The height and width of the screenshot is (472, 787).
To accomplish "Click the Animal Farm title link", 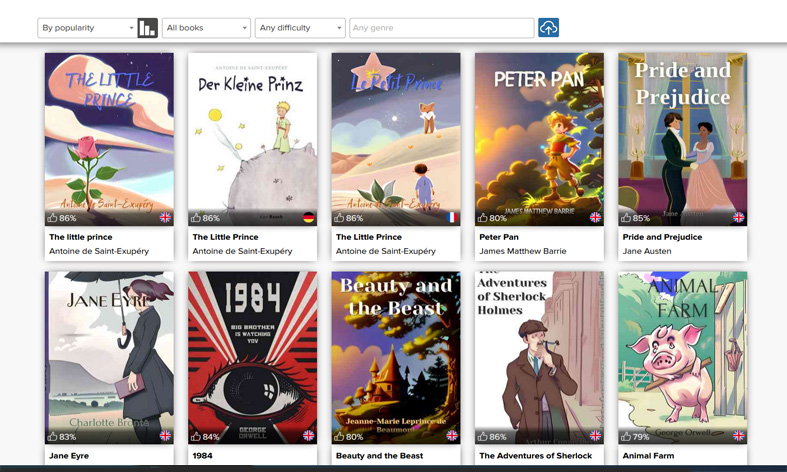I will pyautogui.click(x=648, y=456).
